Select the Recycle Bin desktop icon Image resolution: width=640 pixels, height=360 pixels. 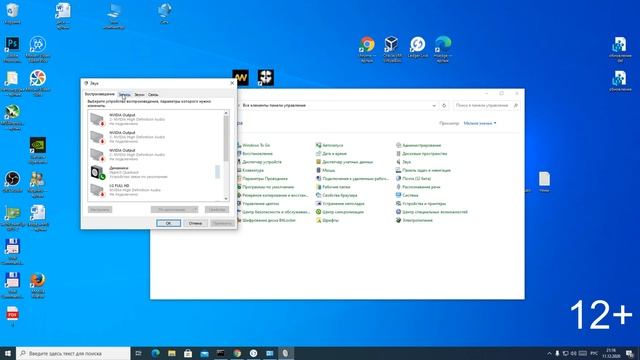click(x=12, y=13)
